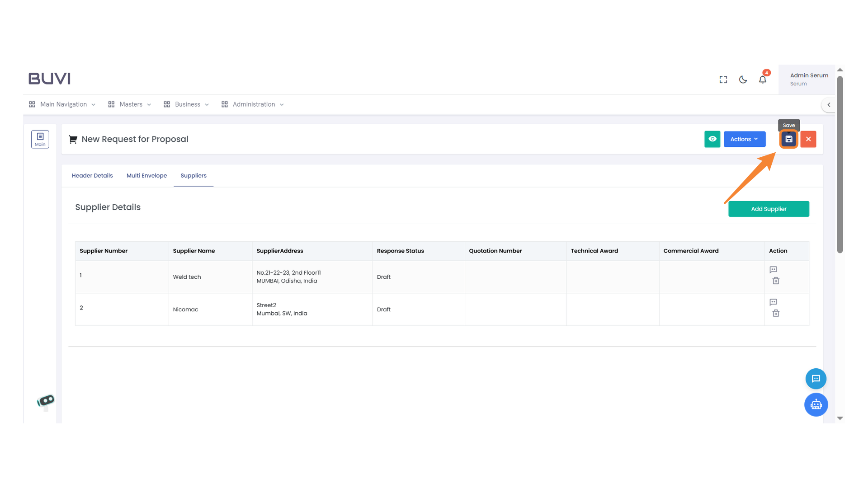Click the Add Supplier button
Screen dimensions: 868x488
(x=769, y=209)
